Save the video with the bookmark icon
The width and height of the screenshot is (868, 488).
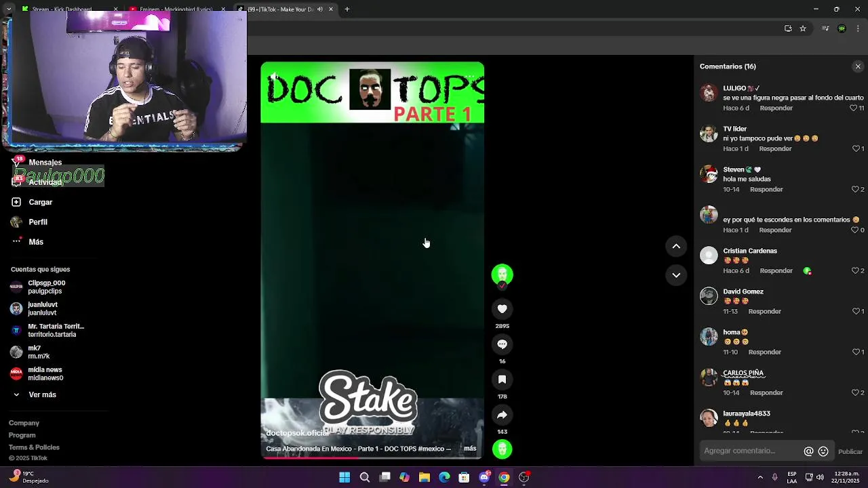coord(502,380)
